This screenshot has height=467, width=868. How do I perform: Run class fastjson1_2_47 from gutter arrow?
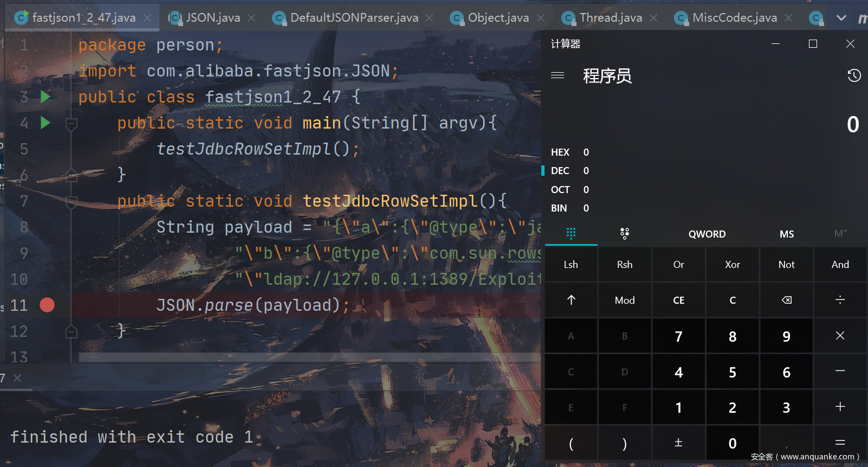tap(46, 97)
